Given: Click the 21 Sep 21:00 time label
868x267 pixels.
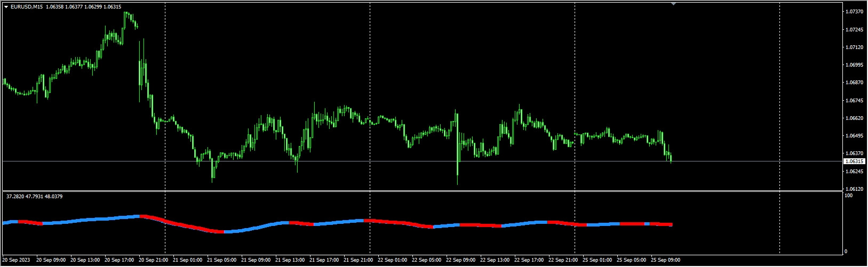Looking at the screenshot, I should pyautogui.click(x=359, y=260).
